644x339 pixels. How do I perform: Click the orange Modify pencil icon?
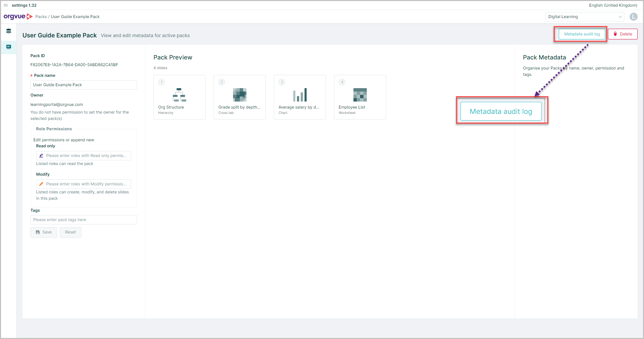(x=41, y=184)
